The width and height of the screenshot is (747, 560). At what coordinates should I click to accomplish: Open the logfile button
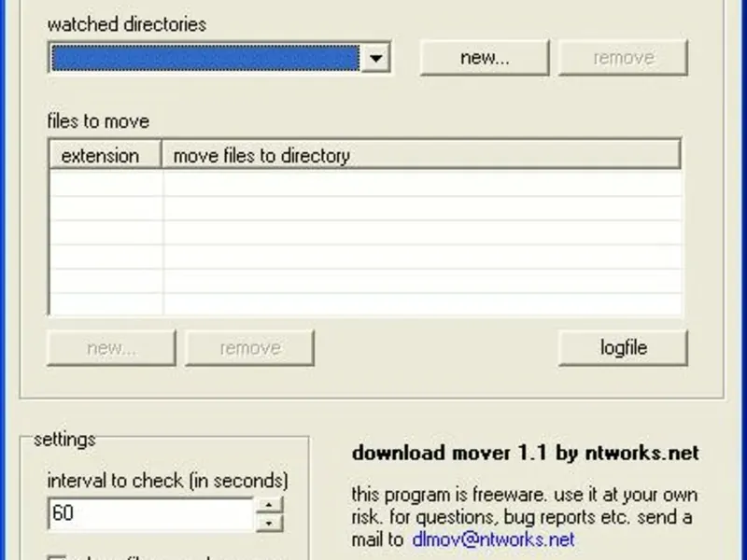623,348
